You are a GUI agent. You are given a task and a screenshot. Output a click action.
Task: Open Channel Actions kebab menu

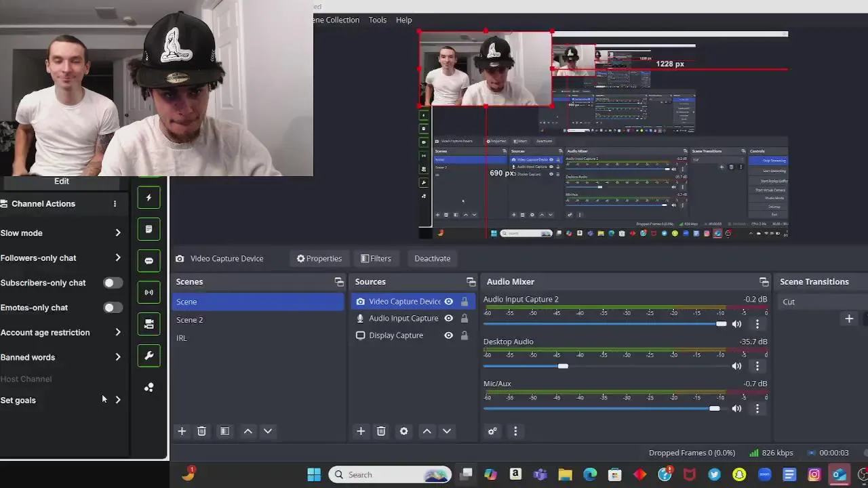pyautogui.click(x=115, y=203)
